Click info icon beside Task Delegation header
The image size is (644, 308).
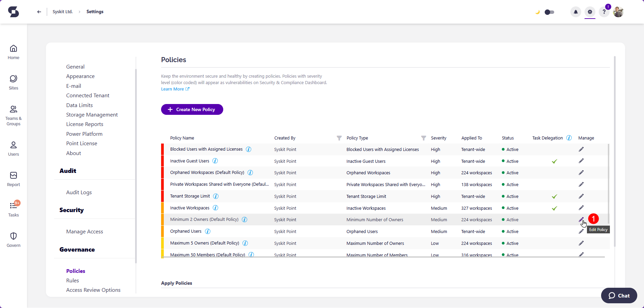click(569, 138)
